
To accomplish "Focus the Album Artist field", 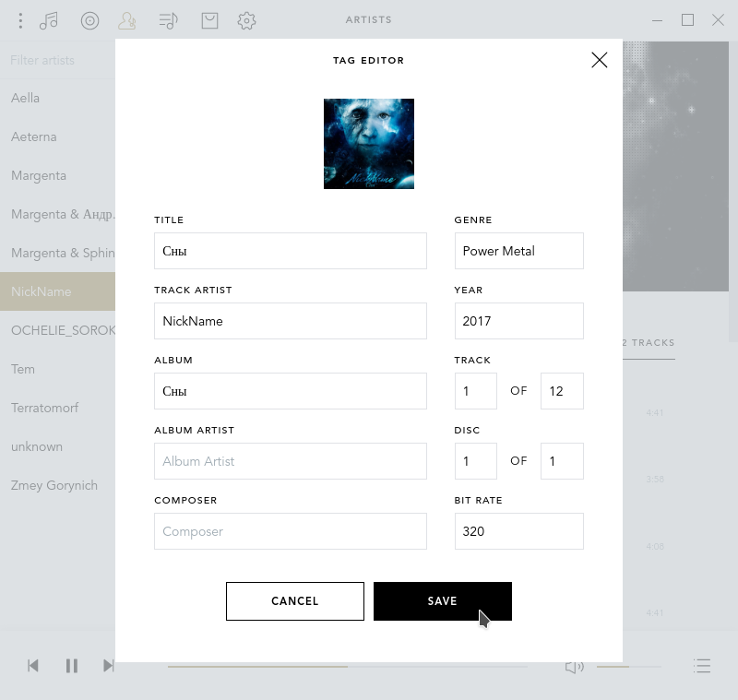I will pos(291,461).
